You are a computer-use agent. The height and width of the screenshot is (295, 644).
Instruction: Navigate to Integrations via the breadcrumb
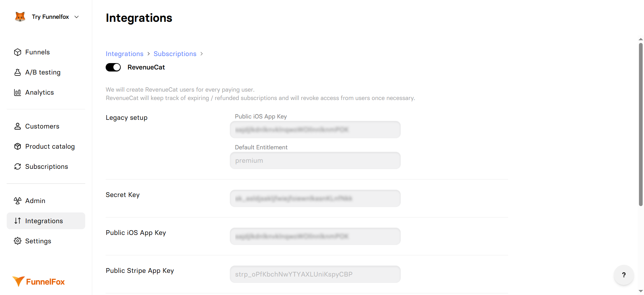pos(124,54)
